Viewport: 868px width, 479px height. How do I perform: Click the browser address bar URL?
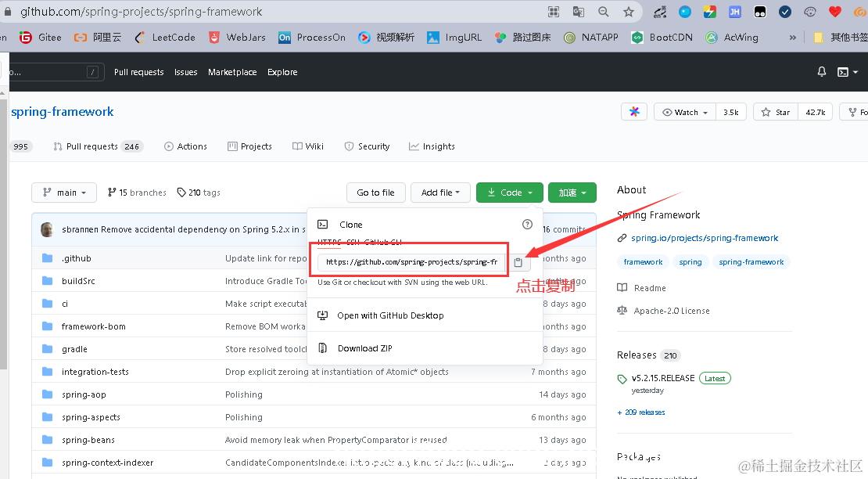[142, 12]
